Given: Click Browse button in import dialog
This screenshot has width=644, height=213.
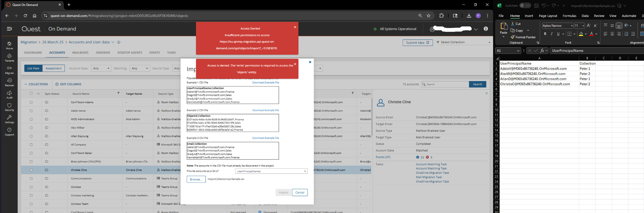Looking at the screenshot, I should click(x=196, y=179).
